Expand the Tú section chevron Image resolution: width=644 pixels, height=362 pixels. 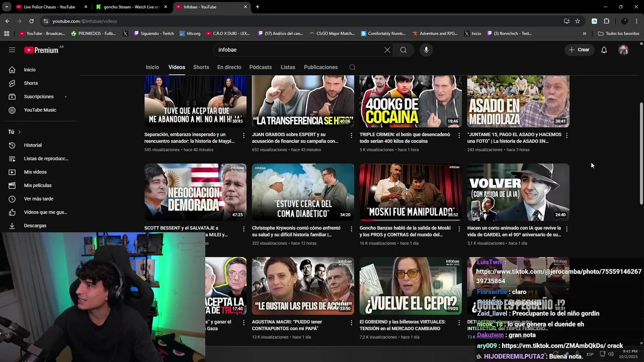pos(19,132)
